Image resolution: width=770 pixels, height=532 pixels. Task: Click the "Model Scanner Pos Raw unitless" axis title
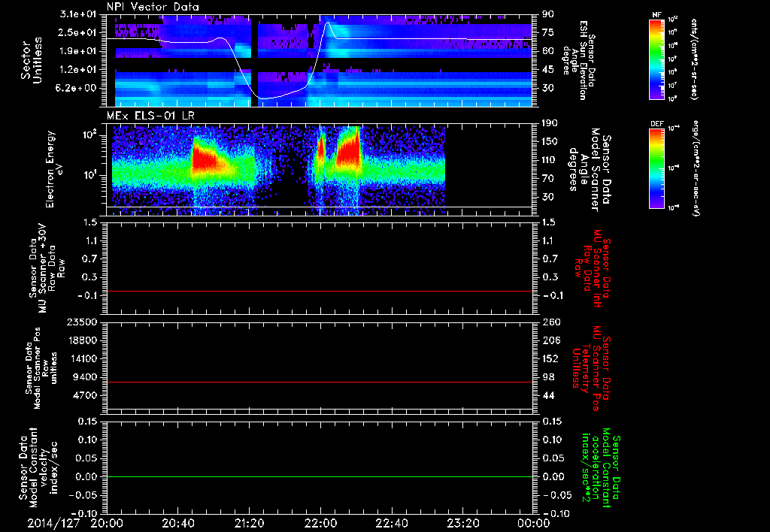[x=41, y=368]
